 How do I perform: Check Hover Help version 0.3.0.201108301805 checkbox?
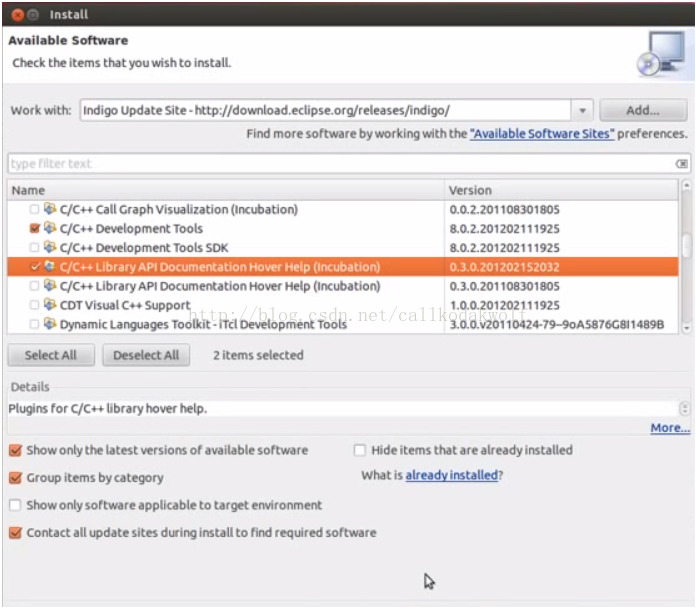pyautogui.click(x=34, y=286)
